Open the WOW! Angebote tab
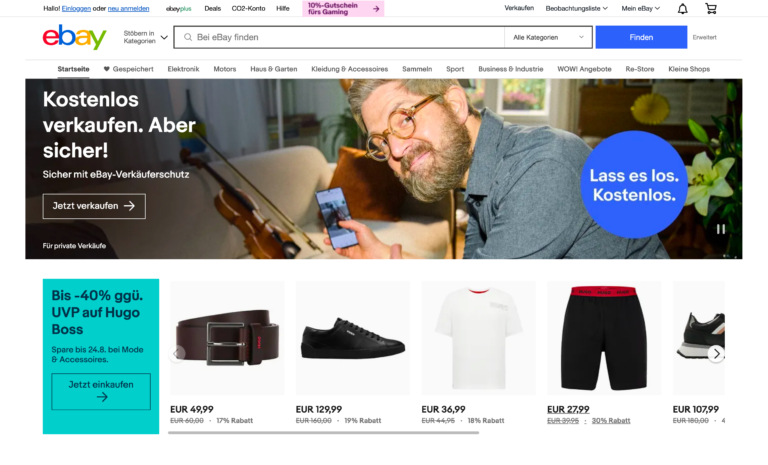768x465 pixels. coord(584,69)
